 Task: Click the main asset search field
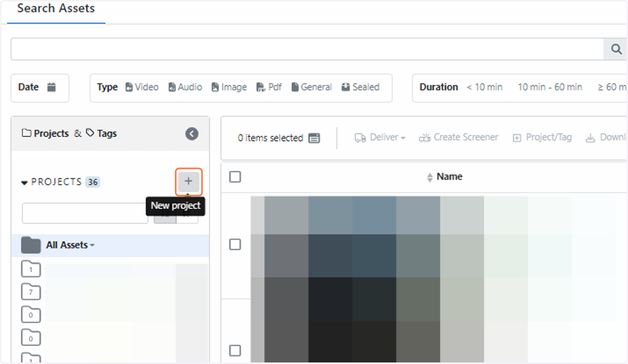click(308, 49)
